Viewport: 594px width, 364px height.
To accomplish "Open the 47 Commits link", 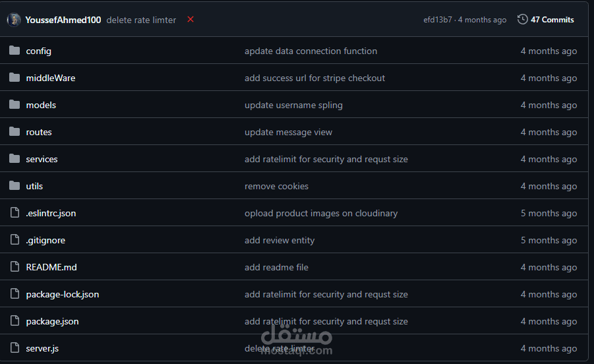I will (552, 20).
